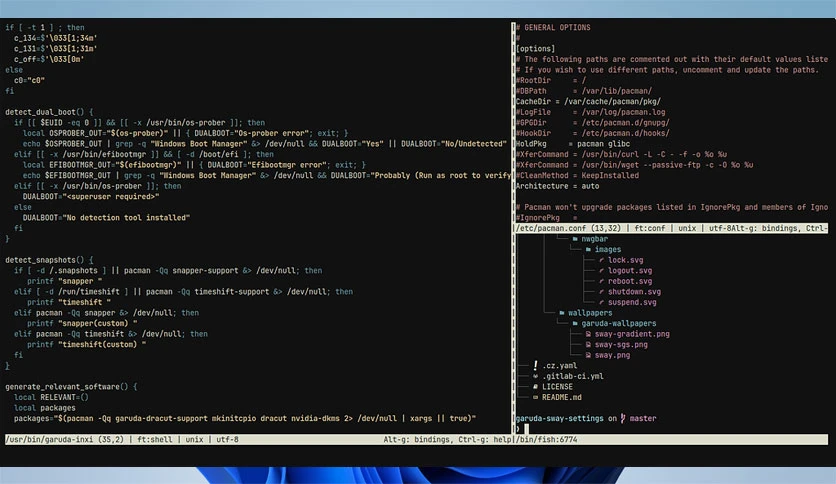The width and height of the screenshot is (836, 484).
Task: Click 'unix' in the pacman.conf status bar
Action: [x=687, y=228]
